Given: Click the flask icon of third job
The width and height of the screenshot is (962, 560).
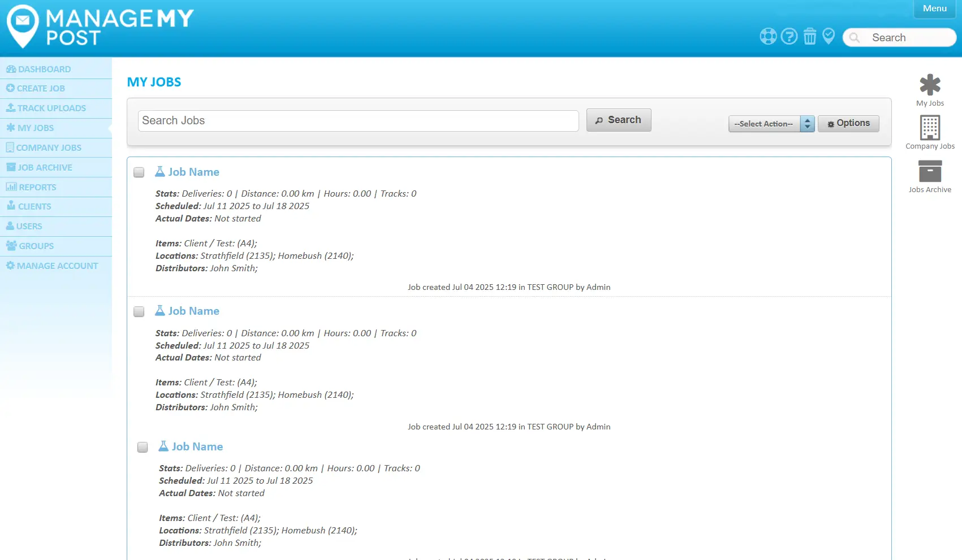Looking at the screenshot, I should (x=163, y=446).
